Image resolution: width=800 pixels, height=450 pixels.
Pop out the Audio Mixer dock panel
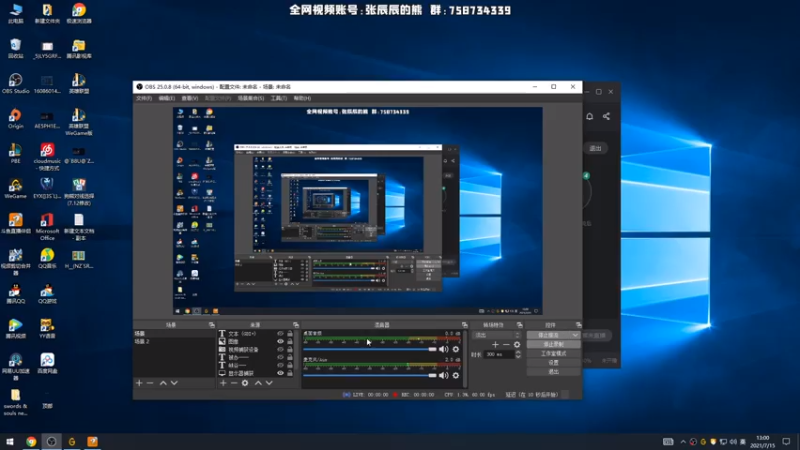(464, 325)
